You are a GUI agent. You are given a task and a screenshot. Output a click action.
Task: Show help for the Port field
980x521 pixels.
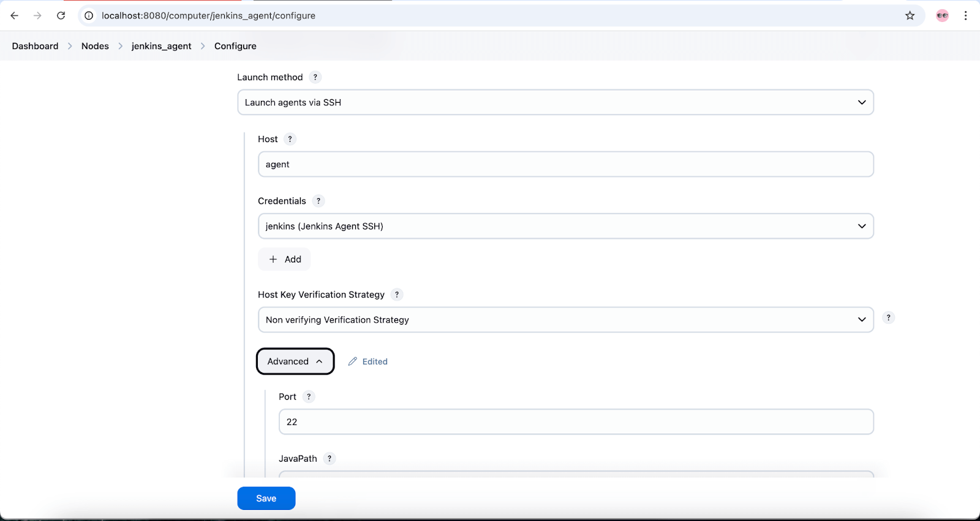coord(309,397)
